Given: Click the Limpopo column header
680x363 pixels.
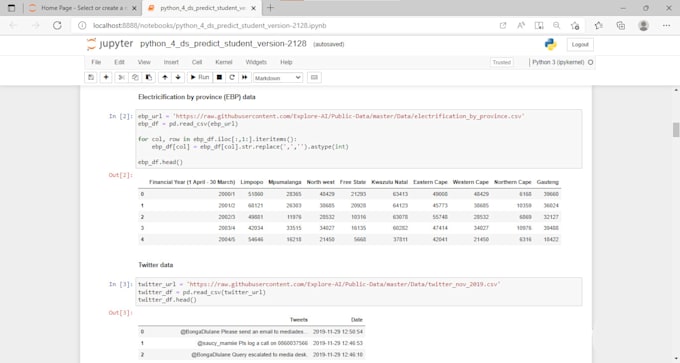Looking at the screenshot, I should 252,182.
